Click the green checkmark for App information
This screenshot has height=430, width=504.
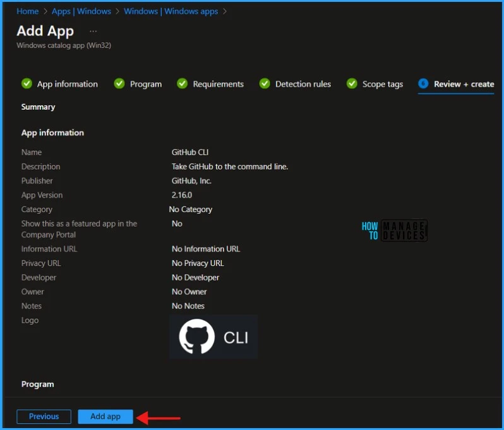(27, 83)
